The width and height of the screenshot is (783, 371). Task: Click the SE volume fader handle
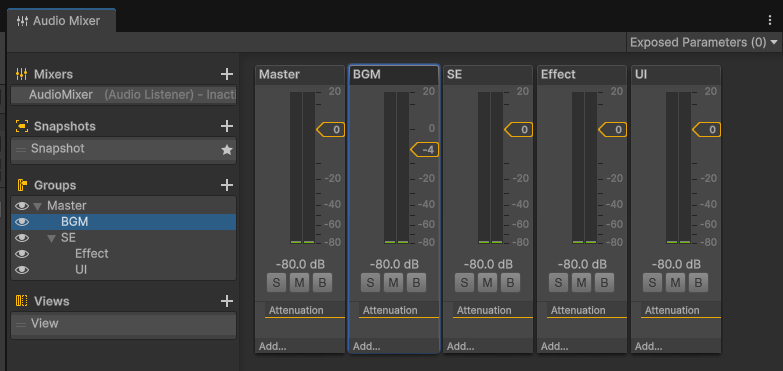(518, 130)
